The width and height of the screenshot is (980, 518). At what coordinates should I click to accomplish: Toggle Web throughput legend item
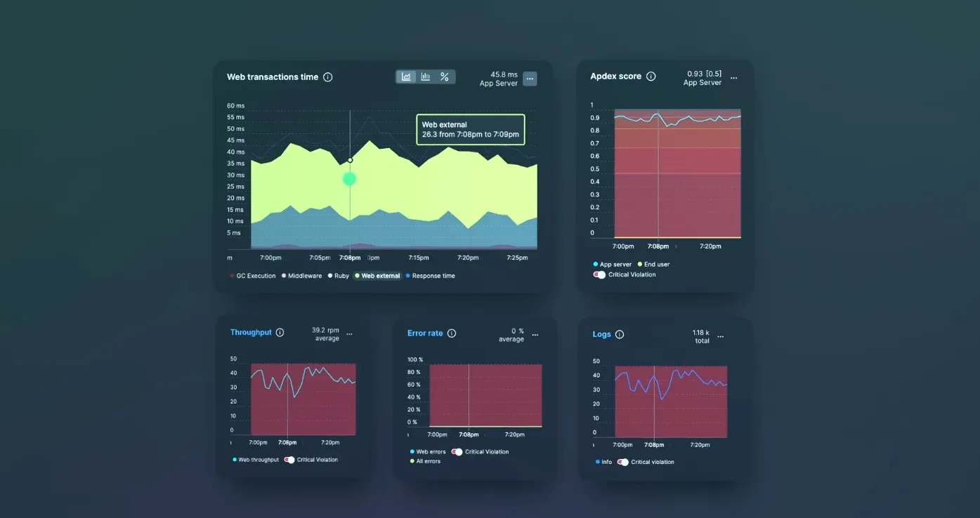click(256, 460)
